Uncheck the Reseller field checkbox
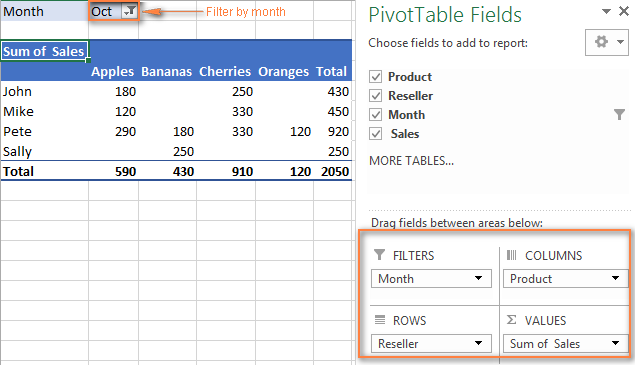 click(375, 95)
